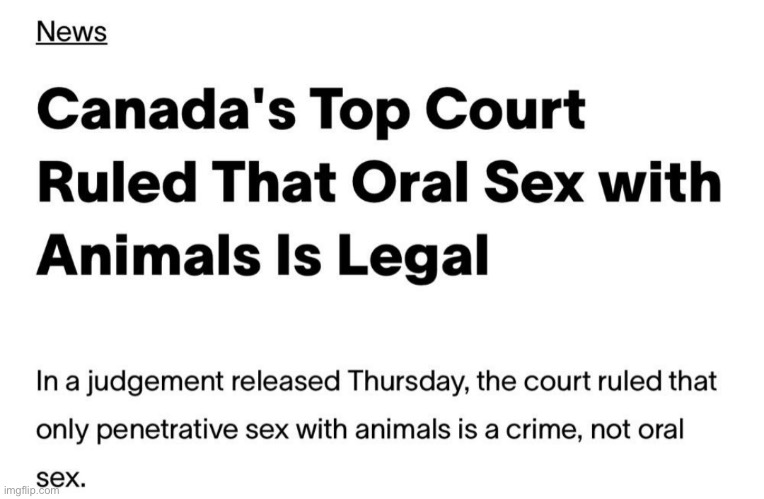The image size is (764, 499).
Task: Click the word "only" starting the second summary line
Action: (x=61, y=428)
